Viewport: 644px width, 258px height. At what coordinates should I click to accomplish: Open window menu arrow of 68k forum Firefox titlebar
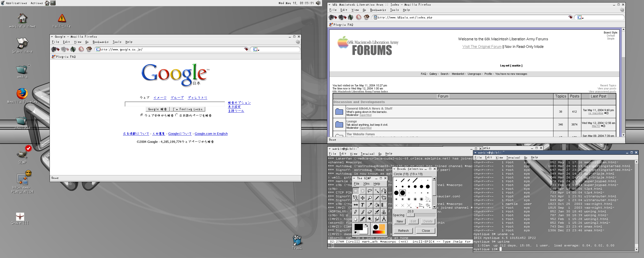pyautogui.click(x=330, y=5)
